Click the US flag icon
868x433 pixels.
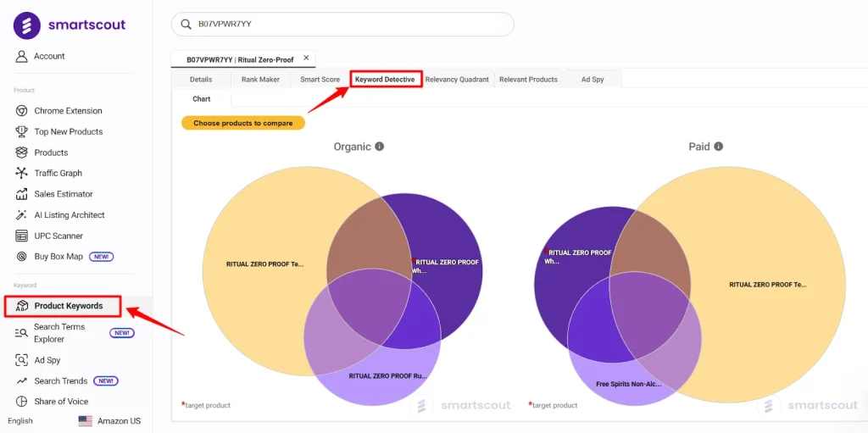point(86,421)
